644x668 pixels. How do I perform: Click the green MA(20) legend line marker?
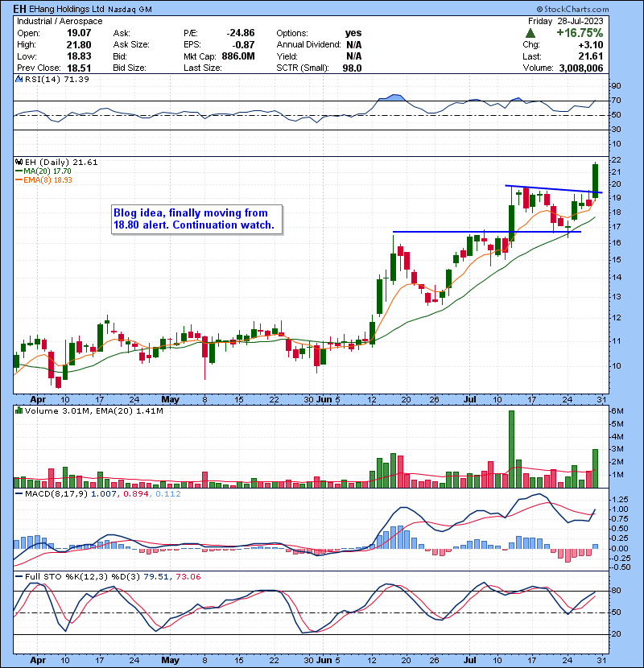19,171
